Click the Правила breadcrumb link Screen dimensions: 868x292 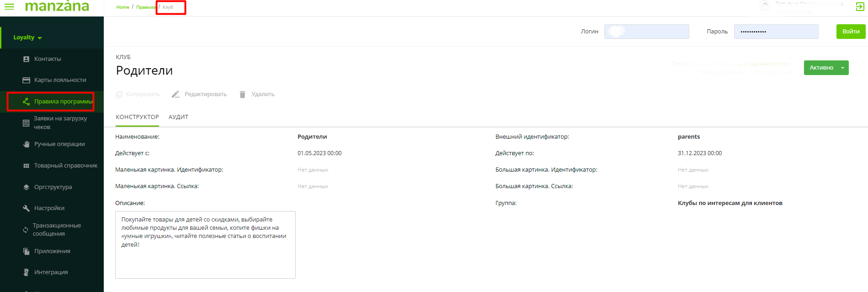click(x=145, y=7)
